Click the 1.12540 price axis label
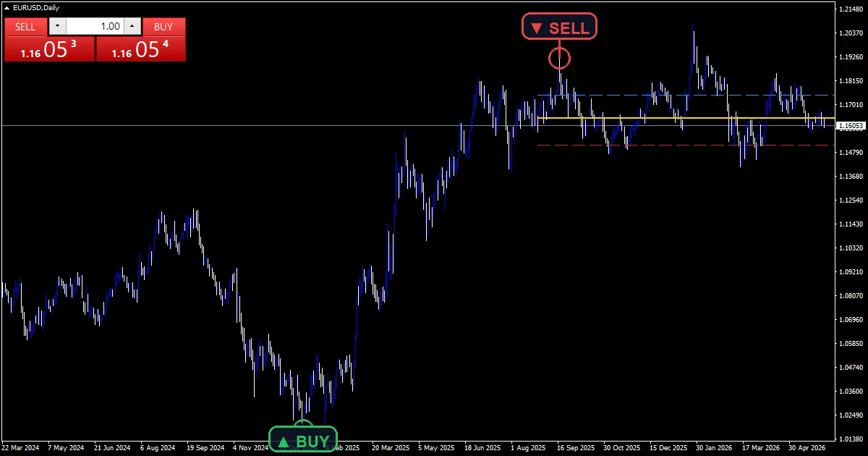The image size is (868, 456). tap(851, 200)
